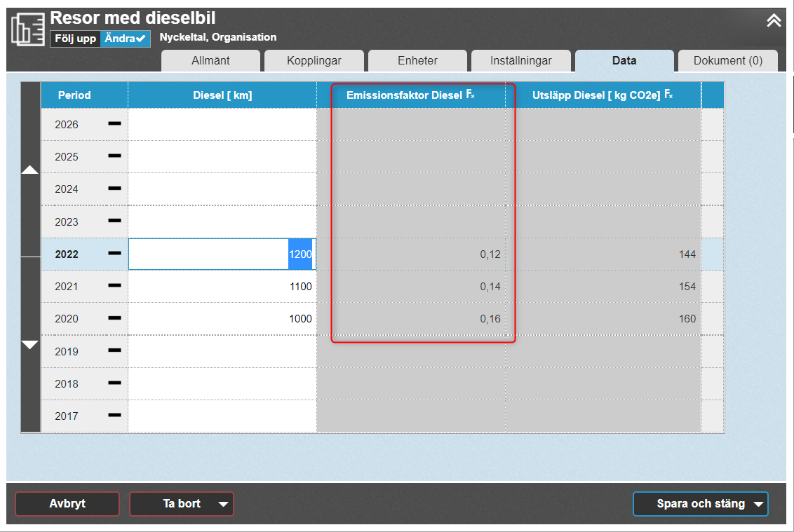Viewport: 794px width, 532px height.
Task: Click the Fx icon on Emissionsfaktor Diesel
Action: click(x=470, y=95)
